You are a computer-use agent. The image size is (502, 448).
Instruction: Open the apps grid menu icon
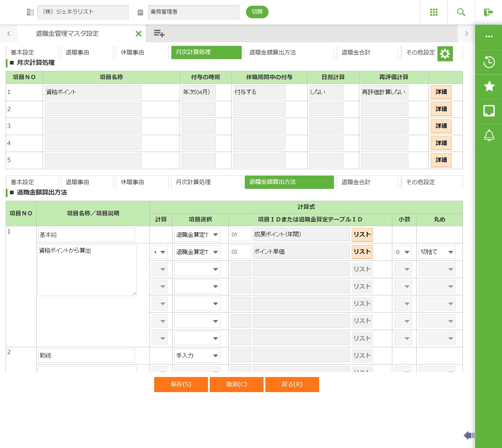(x=434, y=12)
